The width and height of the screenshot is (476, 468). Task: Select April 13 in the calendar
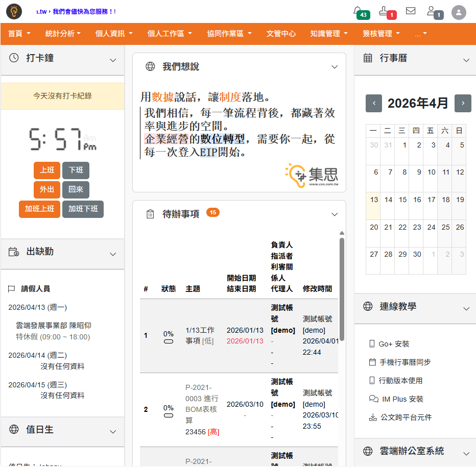[x=374, y=200]
